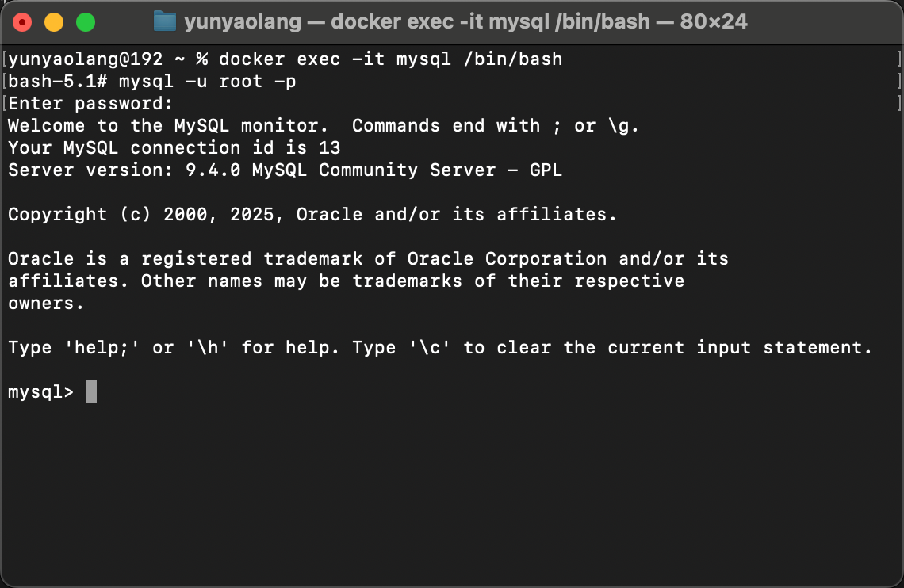Viewport: 904px width, 588px height.
Task: Click the yellow minimize button
Action: pyautogui.click(x=53, y=21)
